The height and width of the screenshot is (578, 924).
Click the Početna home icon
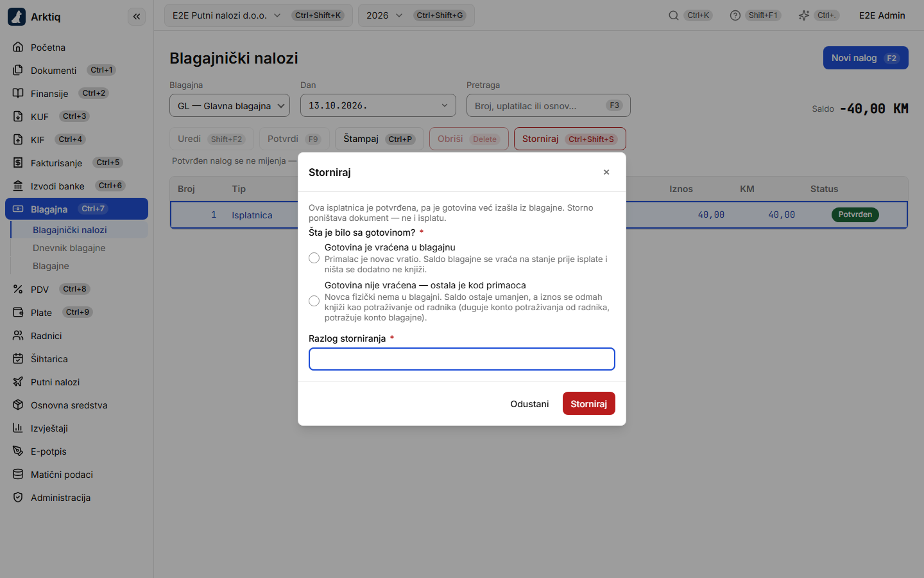point(18,47)
